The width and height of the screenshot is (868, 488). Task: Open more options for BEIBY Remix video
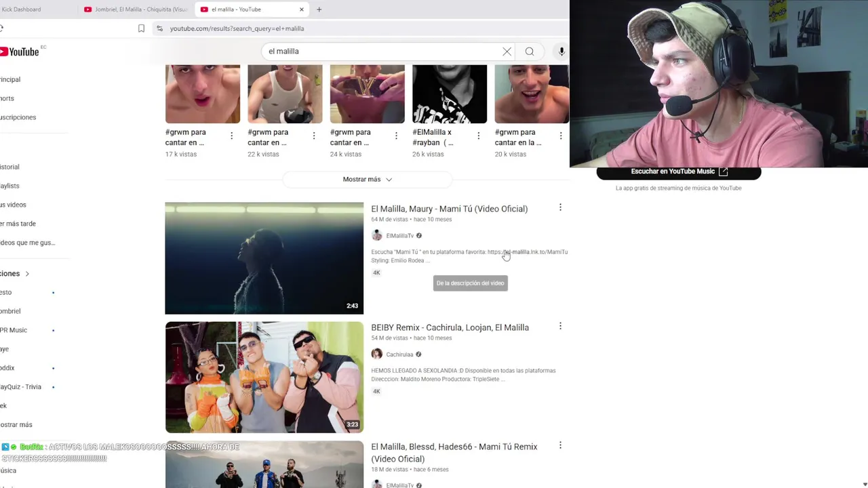560,326
